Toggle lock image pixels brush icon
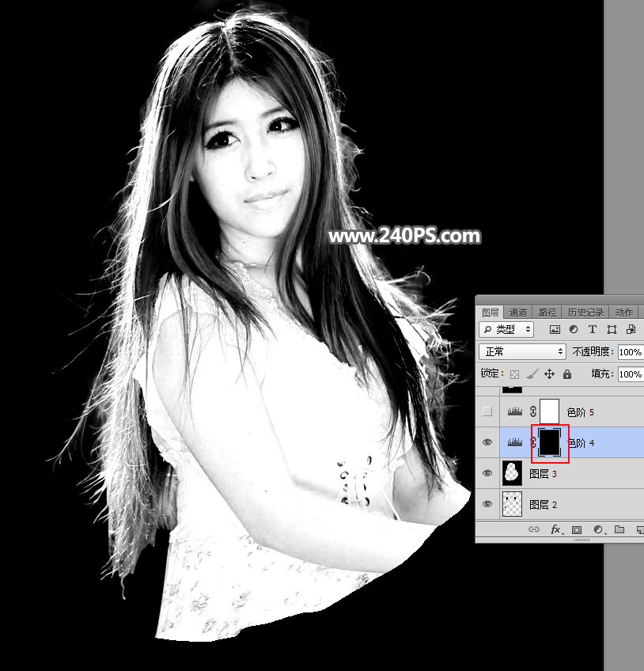This screenshot has height=671, width=644. (x=532, y=374)
